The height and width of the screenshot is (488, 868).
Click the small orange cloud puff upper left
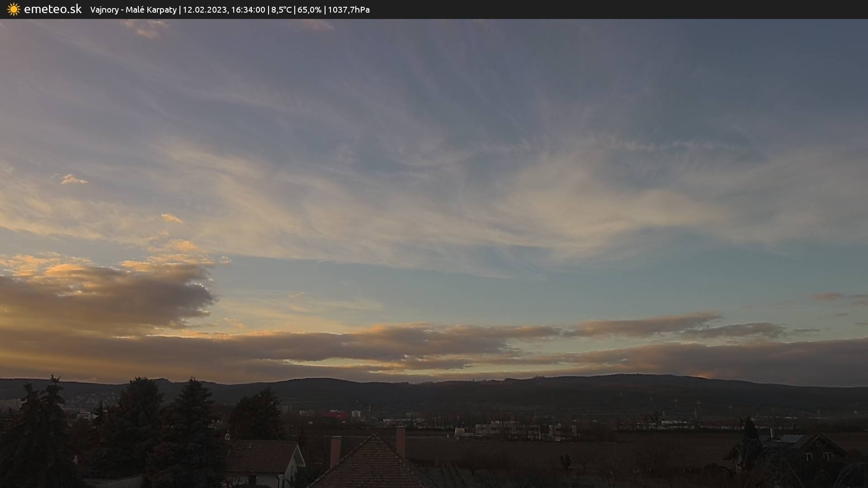coord(72,180)
